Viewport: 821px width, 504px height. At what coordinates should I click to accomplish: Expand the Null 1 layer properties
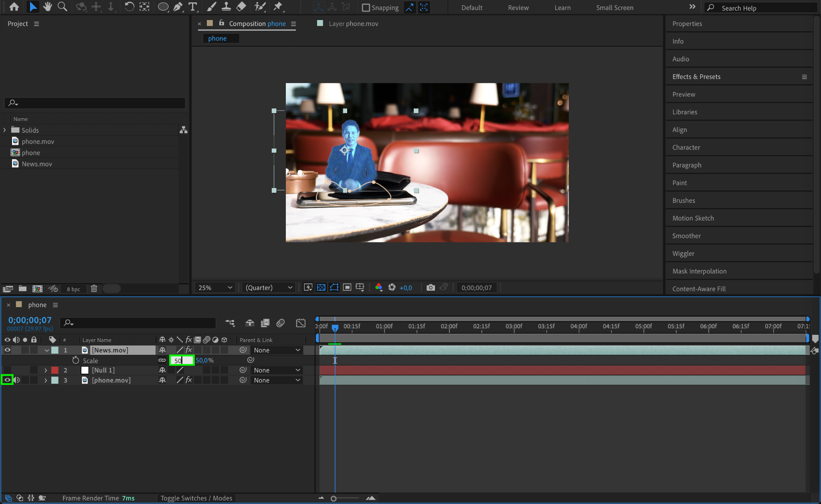[46, 370]
